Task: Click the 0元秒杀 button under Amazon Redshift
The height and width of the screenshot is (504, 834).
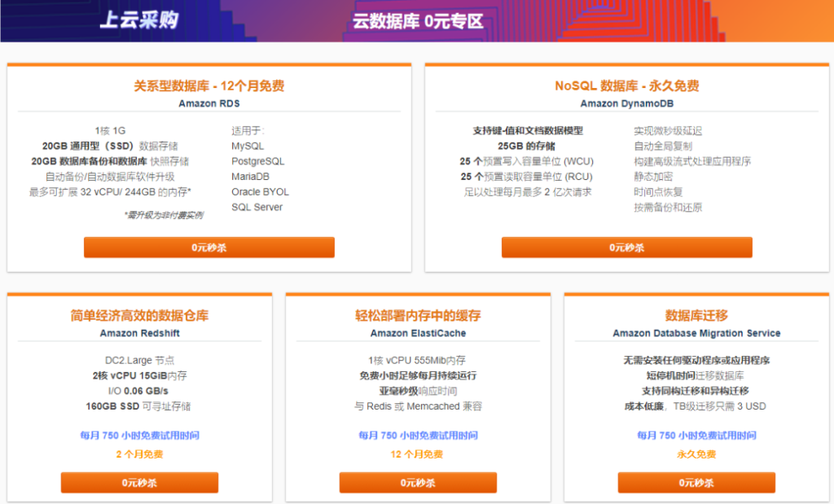Action: (138, 482)
